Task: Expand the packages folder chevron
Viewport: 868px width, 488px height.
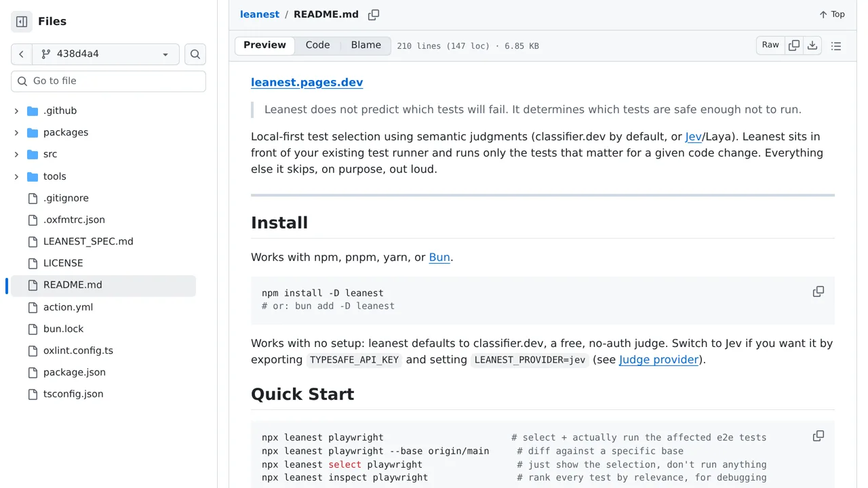Action: 16,133
